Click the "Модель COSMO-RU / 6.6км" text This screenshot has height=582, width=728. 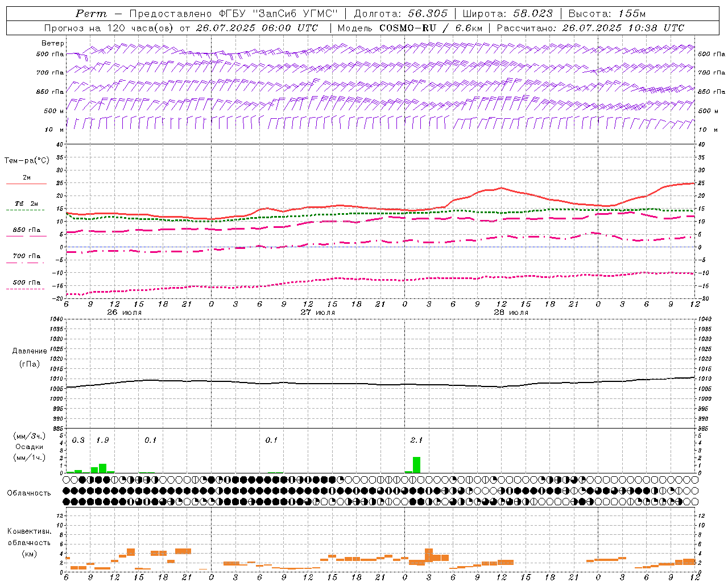point(410,28)
